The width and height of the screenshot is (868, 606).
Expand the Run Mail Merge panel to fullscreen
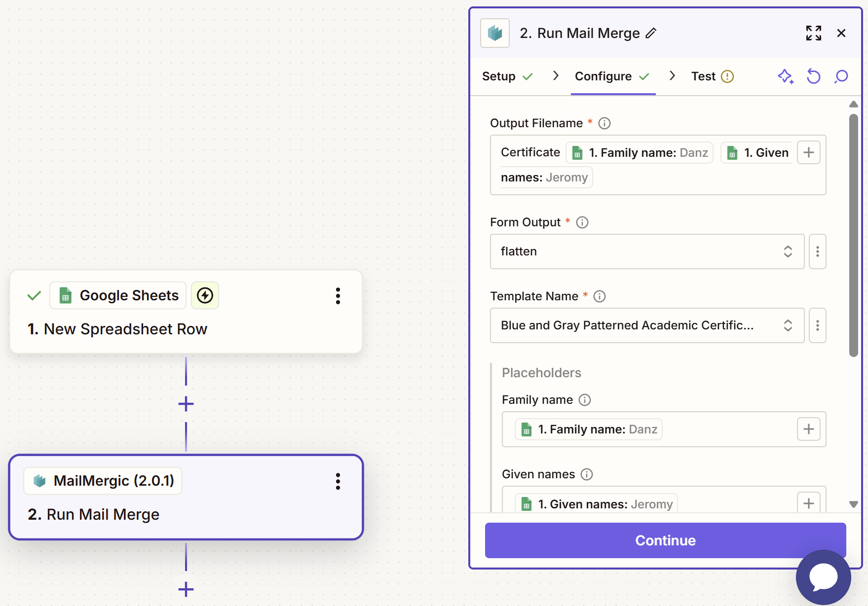tap(813, 33)
